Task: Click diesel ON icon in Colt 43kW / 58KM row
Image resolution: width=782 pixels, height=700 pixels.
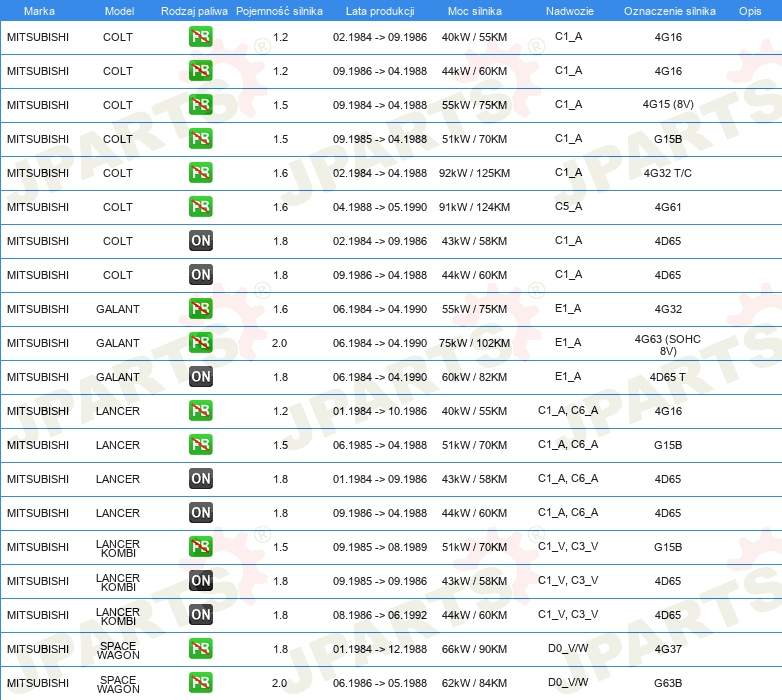Action: (200, 240)
